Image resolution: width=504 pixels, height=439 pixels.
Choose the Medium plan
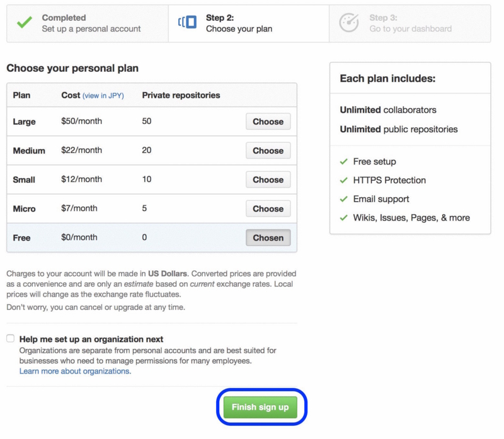point(268,151)
